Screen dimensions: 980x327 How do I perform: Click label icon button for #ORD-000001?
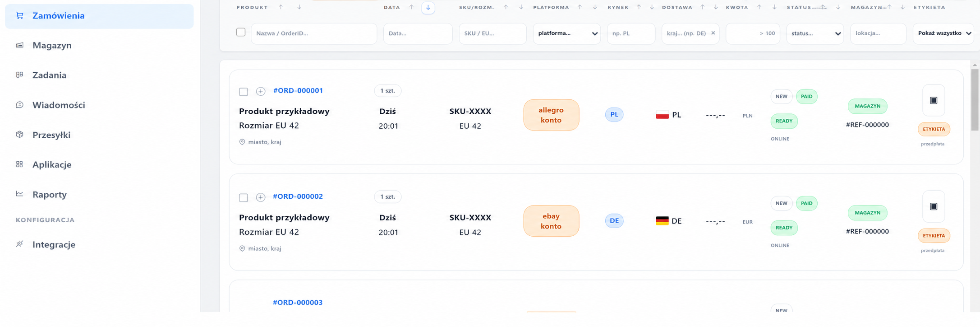(934, 100)
